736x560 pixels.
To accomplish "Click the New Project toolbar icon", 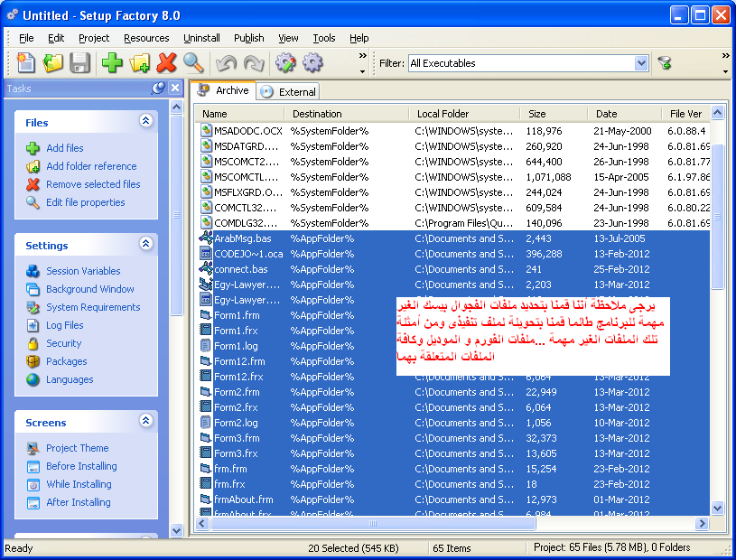I will [26, 62].
